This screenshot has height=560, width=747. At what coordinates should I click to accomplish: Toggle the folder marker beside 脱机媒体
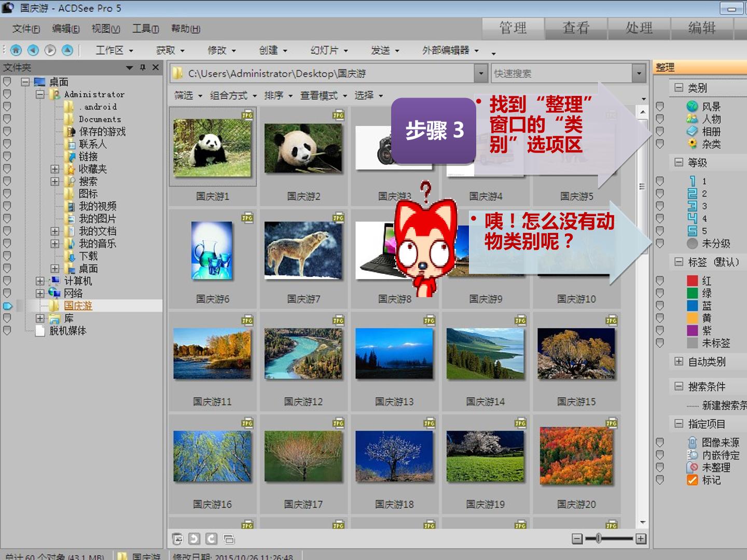(7, 330)
